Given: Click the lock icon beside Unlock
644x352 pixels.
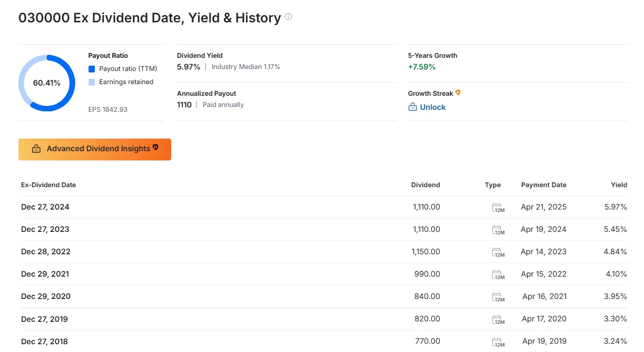Looking at the screenshot, I should (x=412, y=107).
